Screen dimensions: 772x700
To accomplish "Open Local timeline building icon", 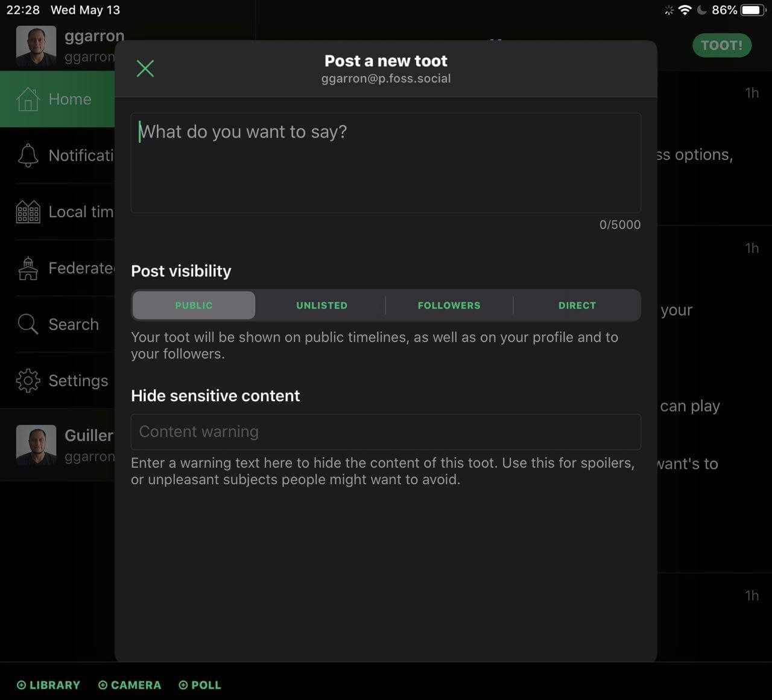I will [28, 212].
